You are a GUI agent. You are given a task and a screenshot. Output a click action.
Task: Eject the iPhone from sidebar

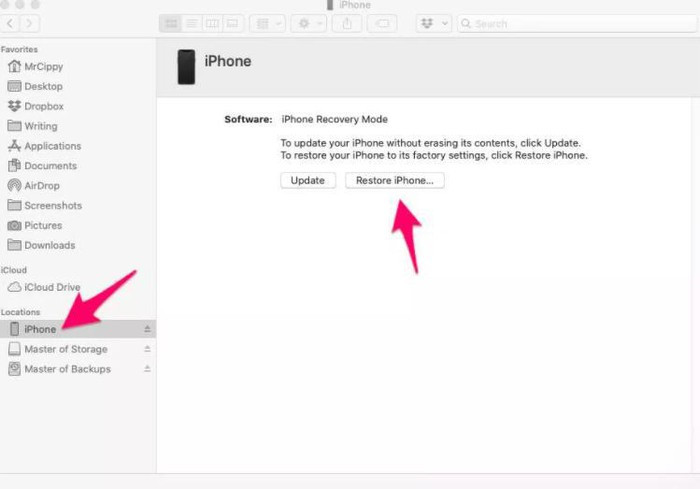[147, 329]
